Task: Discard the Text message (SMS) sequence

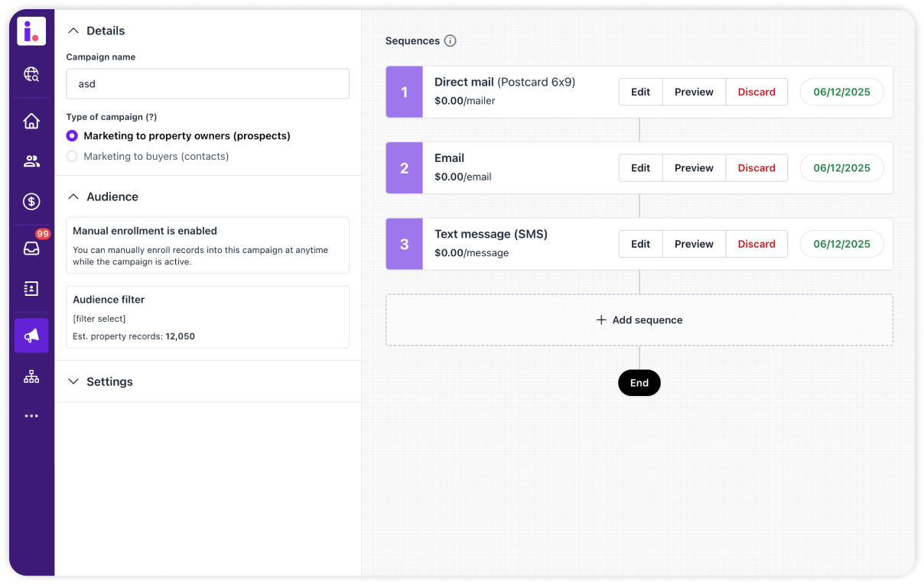Action: pos(756,244)
